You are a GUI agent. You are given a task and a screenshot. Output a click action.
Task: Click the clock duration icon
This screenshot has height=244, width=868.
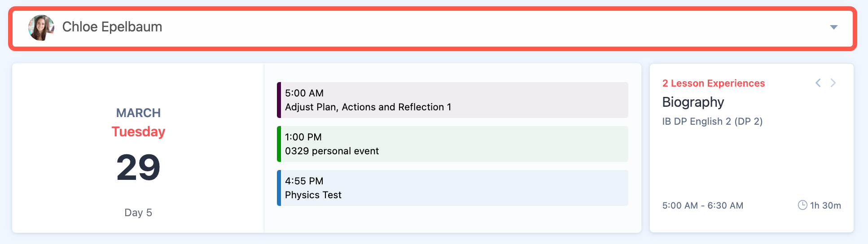802,205
